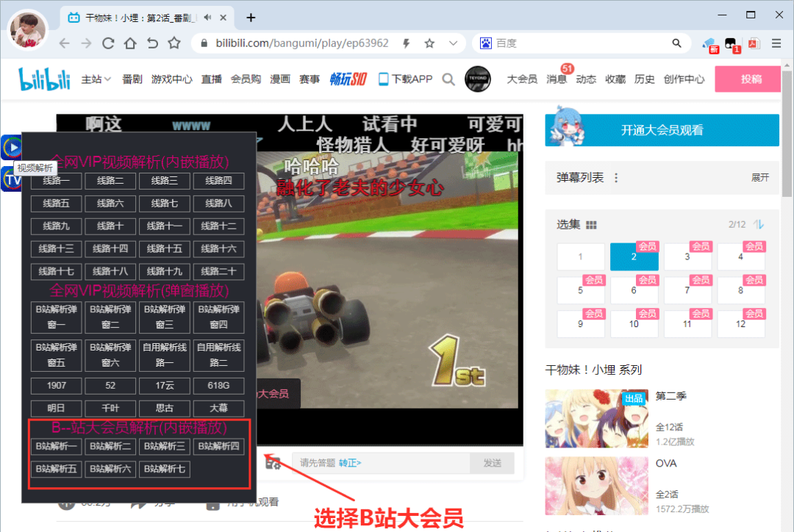Expand the danmaku list with 展开
This screenshot has width=794, height=532.
(x=759, y=178)
